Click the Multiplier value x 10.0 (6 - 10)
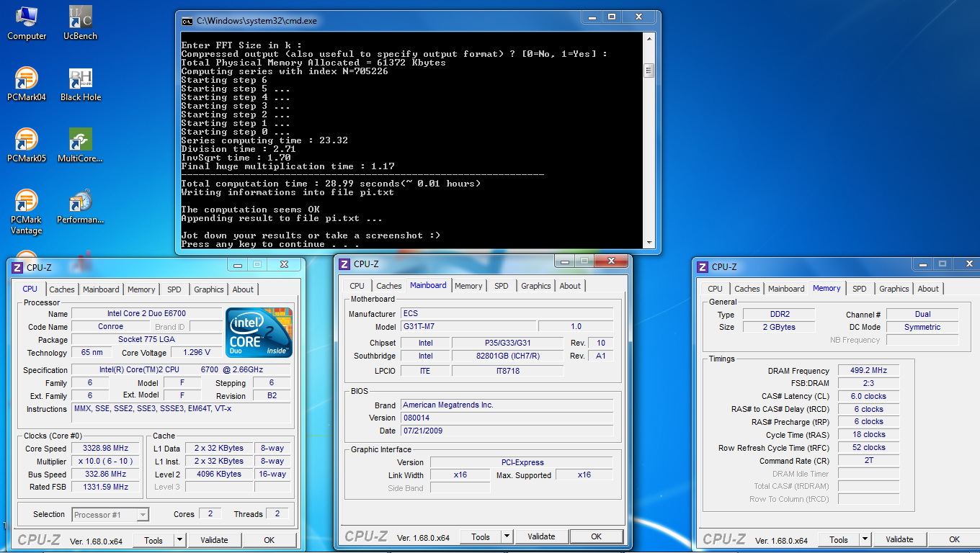The width and height of the screenshot is (980, 553). [x=104, y=461]
